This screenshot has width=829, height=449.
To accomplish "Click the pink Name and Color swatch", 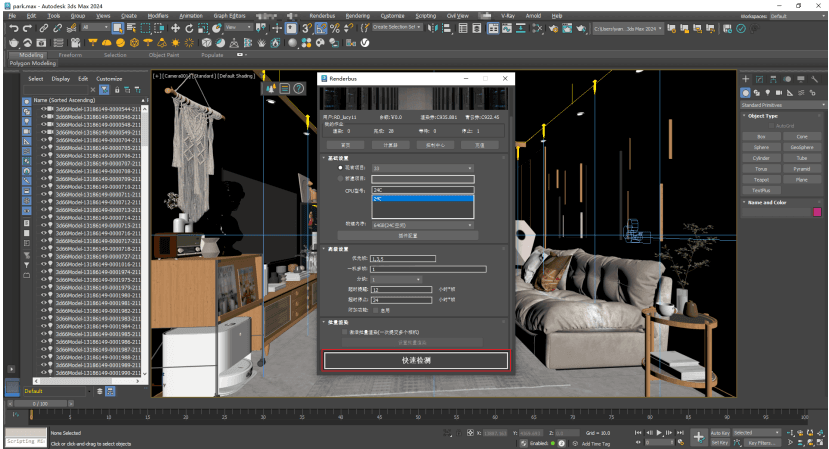I will coord(816,212).
